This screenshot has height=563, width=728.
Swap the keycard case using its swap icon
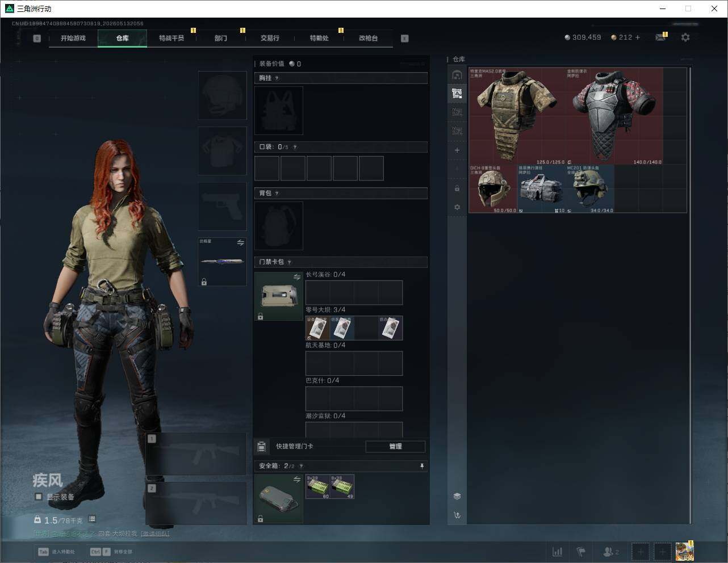click(x=297, y=277)
